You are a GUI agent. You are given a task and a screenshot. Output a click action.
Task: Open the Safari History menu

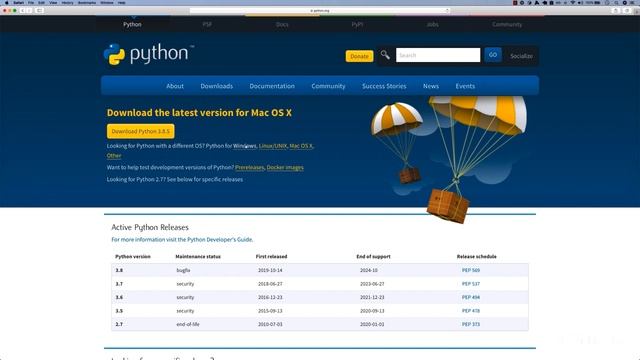pos(67,2)
